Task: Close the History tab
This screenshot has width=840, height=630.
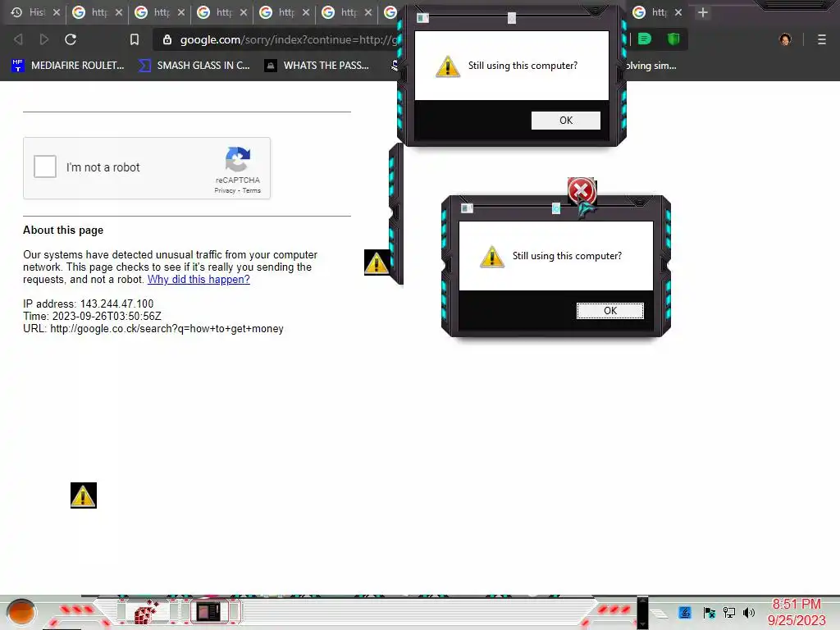Action: tap(57, 12)
